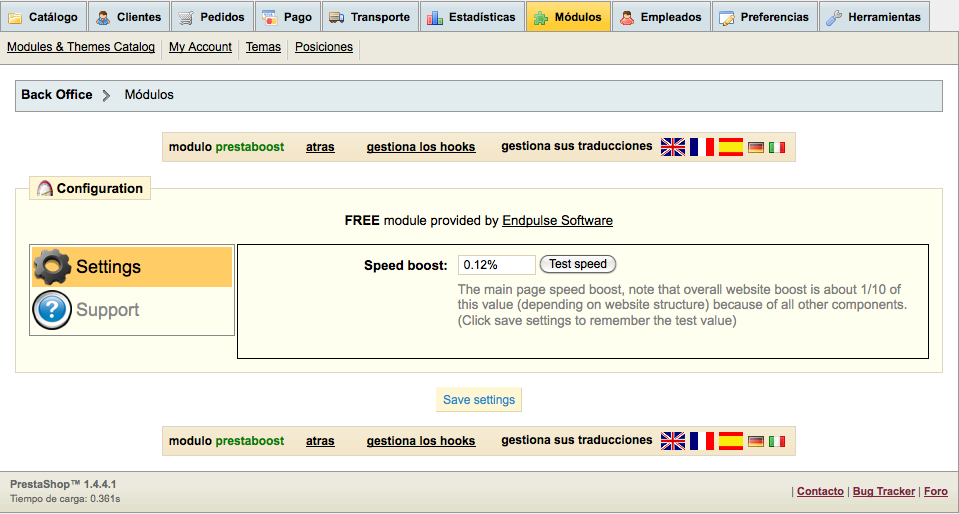This screenshot has width=959, height=514.
Task: Open Modules & Themes Catalog link
Action: (81, 47)
